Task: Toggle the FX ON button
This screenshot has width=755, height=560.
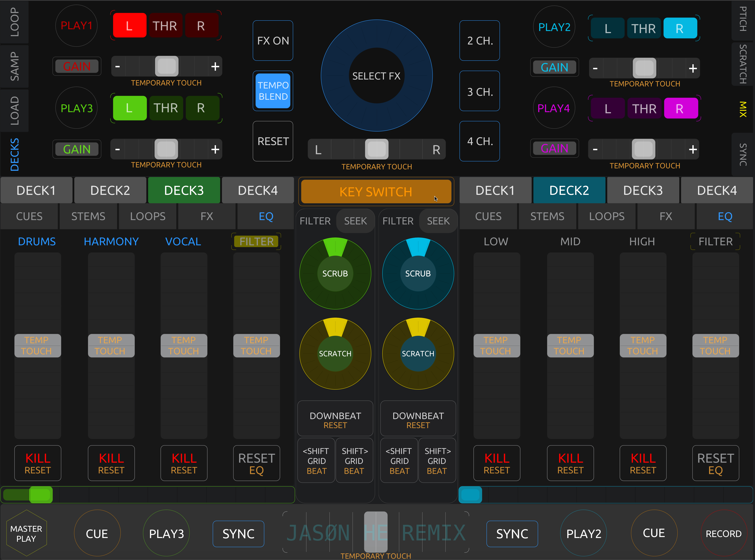Action: click(273, 41)
